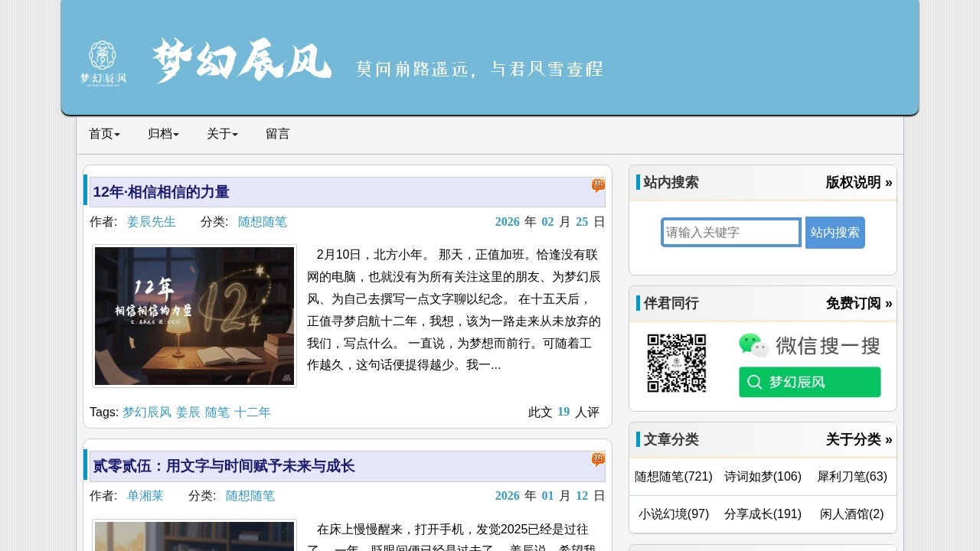The height and width of the screenshot is (551, 980).
Task: Open 版权说明 link in search panel
Action: (858, 182)
